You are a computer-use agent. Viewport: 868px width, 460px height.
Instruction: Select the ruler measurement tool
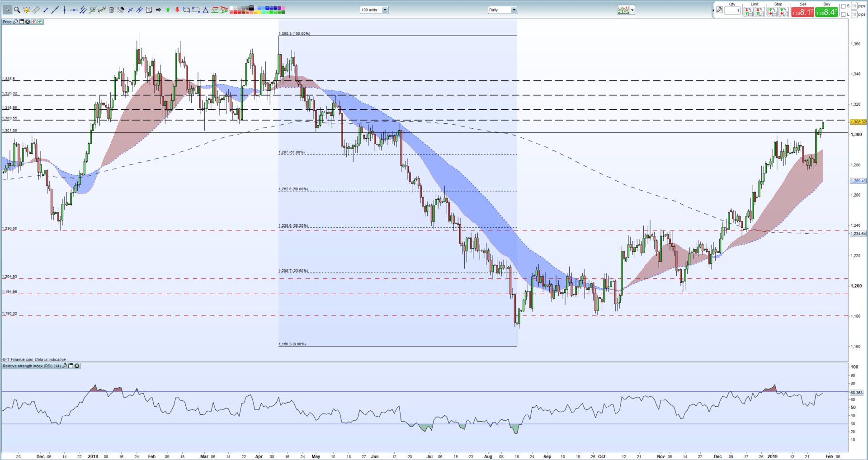pyautogui.click(x=36, y=10)
